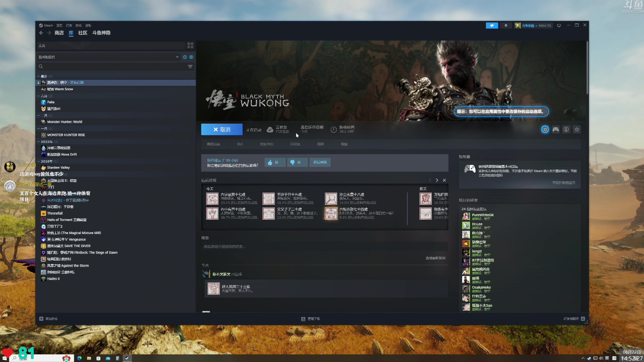The image size is (644, 362).
Task: Open the controller settings link
Action: 563,183
